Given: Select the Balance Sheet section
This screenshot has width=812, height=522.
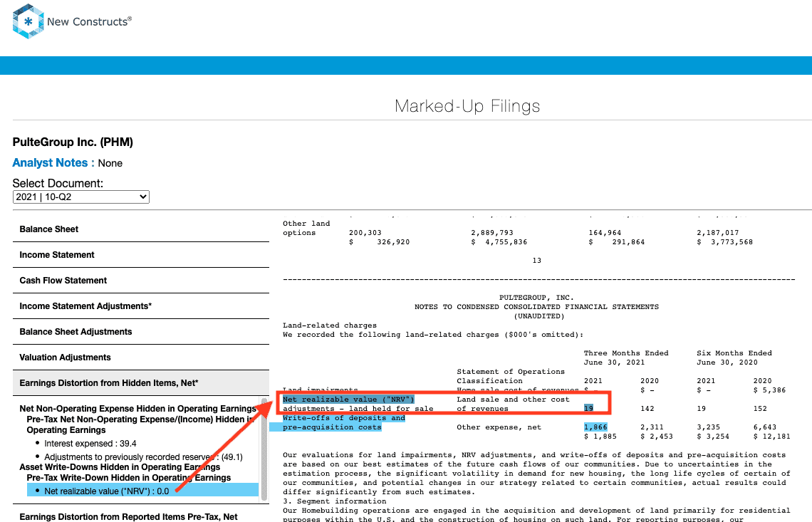Looking at the screenshot, I should [x=141, y=229].
